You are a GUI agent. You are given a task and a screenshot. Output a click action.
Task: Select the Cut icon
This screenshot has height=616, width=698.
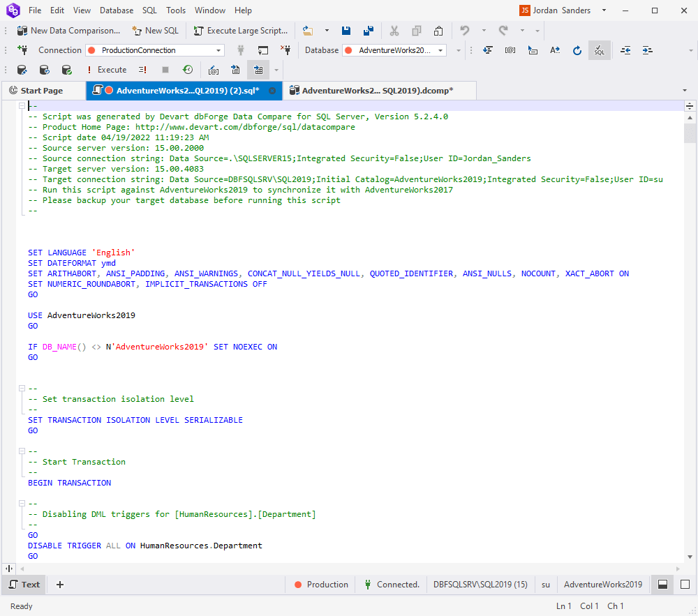point(394,30)
